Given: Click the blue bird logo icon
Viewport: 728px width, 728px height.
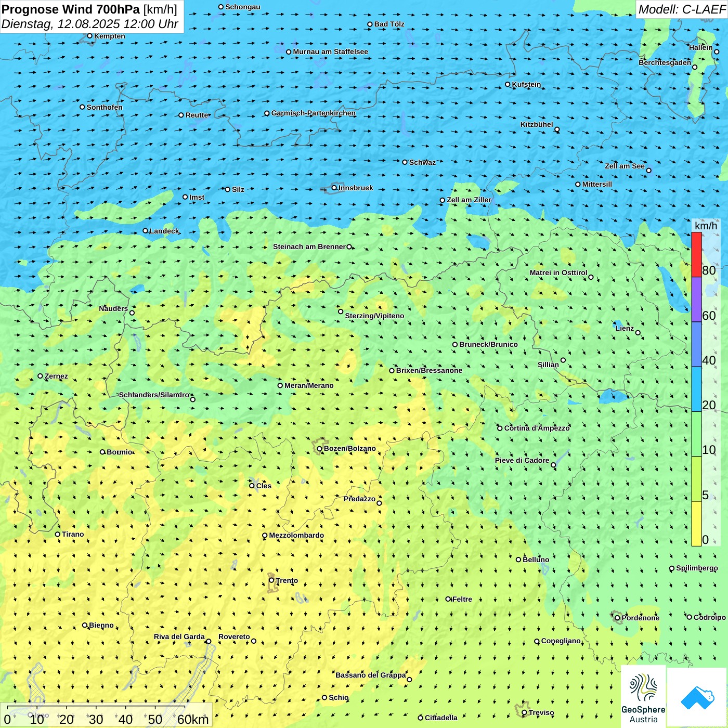Looking at the screenshot, I should (697, 698).
